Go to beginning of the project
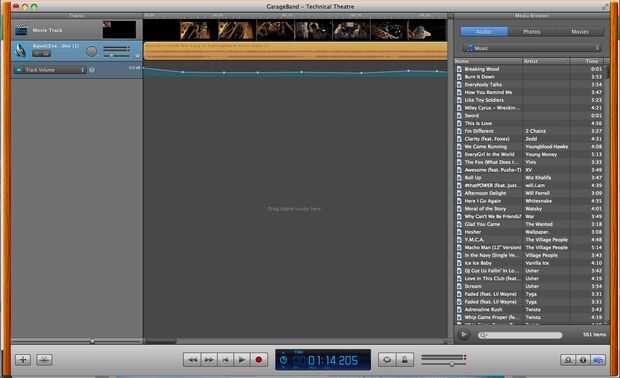The image size is (620, 378). [x=226, y=360]
